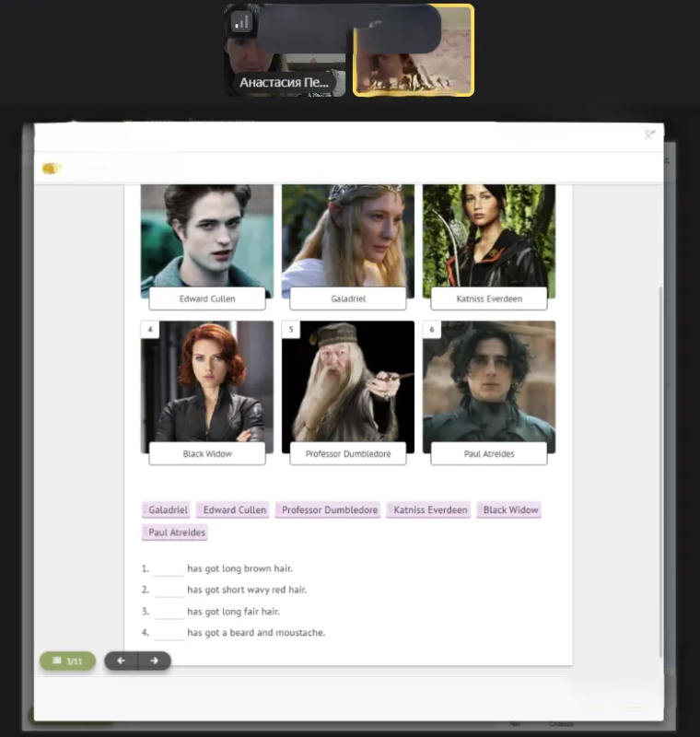
Task: Select the Black Widow word chip
Action: [x=508, y=510]
